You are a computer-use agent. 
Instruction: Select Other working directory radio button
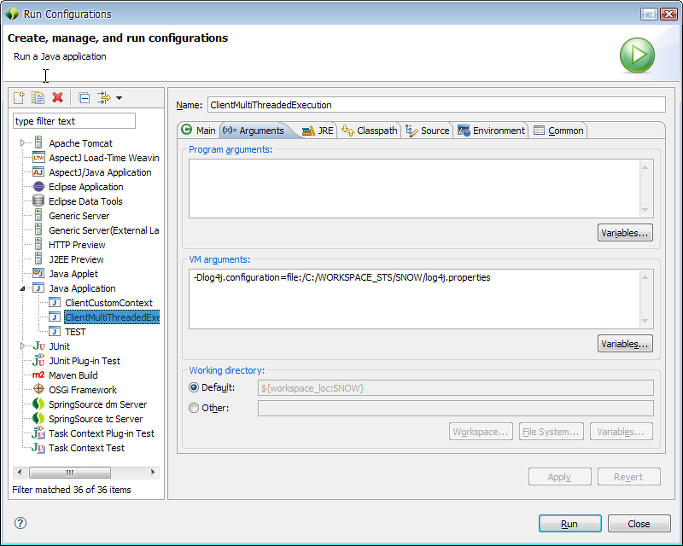193,408
